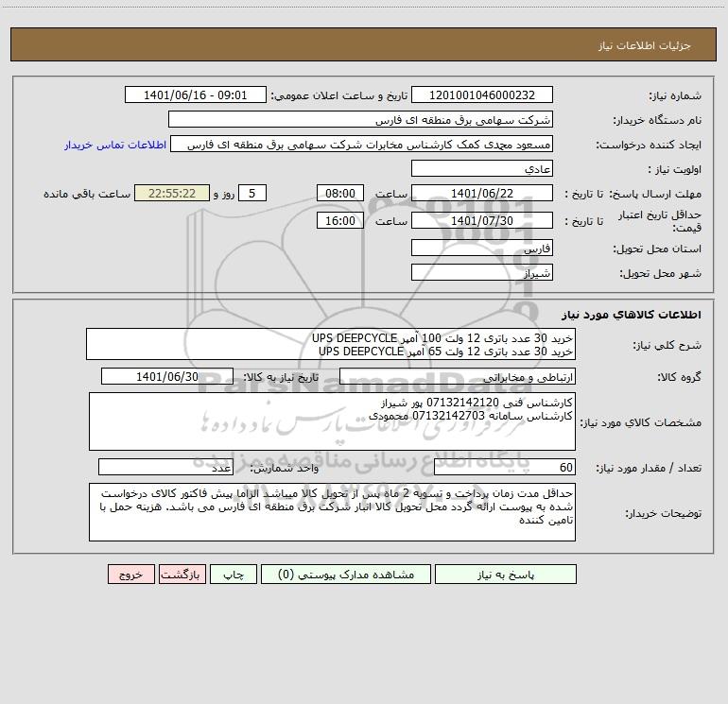Click the label تاریخ نیاز به کالا

click(281, 377)
